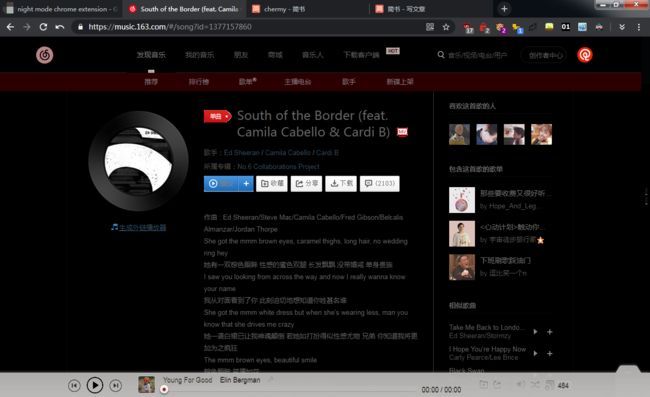
Task: Click the spinning album cover disc
Action: tap(138, 161)
